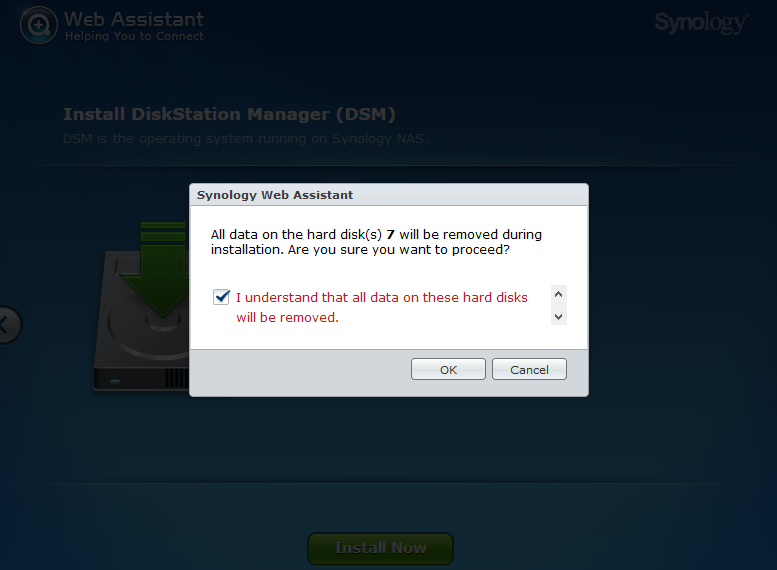Uncheck the data removal acknowledgment checkbox

pos(221,297)
